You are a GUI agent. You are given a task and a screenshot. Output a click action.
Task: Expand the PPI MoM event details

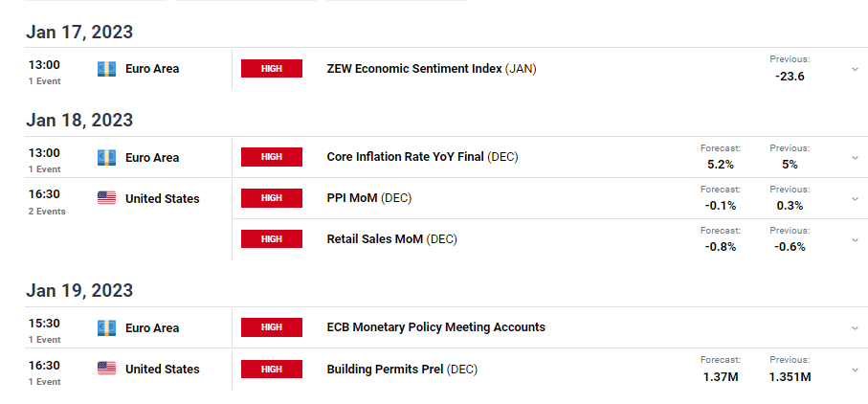pyautogui.click(x=856, y=199)
